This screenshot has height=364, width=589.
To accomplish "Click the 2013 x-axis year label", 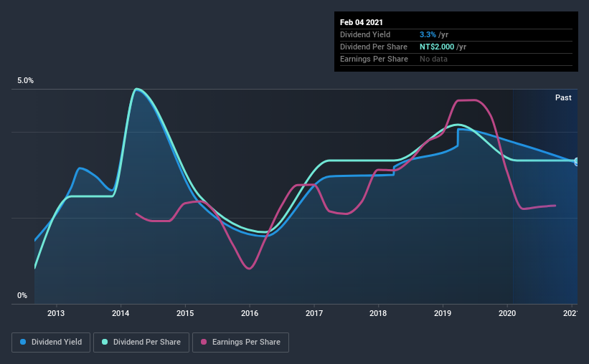I will (56, 313).
